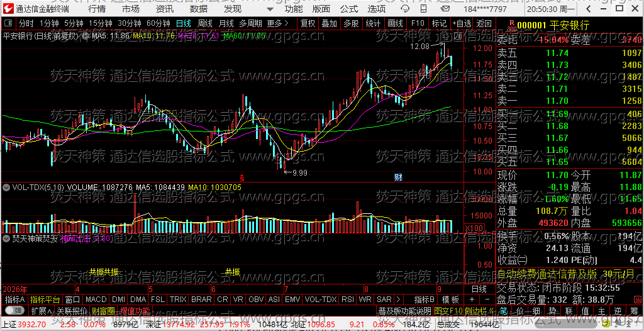This screenshot has height=331, width=644.
Task: Switch chart to 5分钟 period
Action: (x=73, y=23)
